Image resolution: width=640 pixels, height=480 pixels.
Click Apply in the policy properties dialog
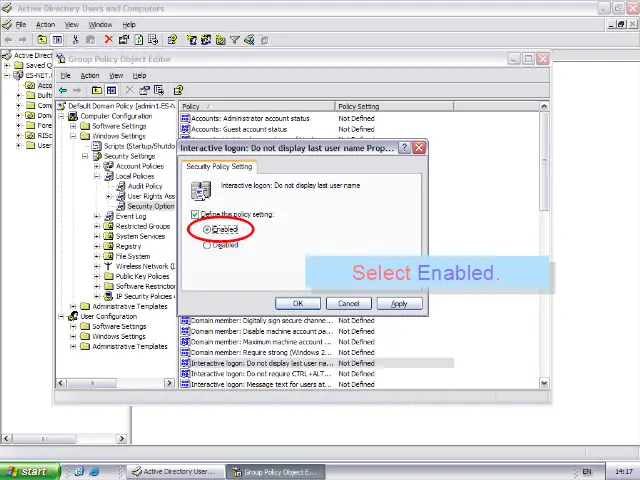pyautogui.click(x=399, y=303)
